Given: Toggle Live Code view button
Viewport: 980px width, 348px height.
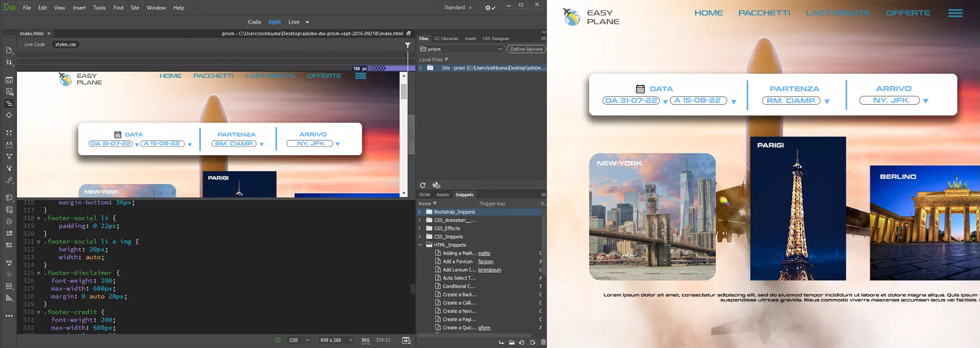Looking at the screenshot, I should click(35, 44).
